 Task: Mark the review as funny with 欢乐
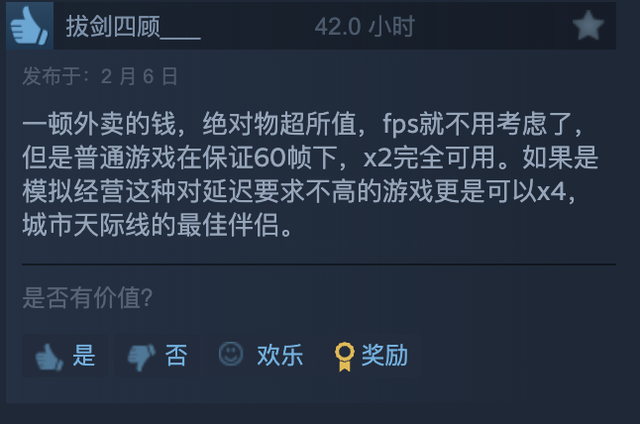coord(261,355)
